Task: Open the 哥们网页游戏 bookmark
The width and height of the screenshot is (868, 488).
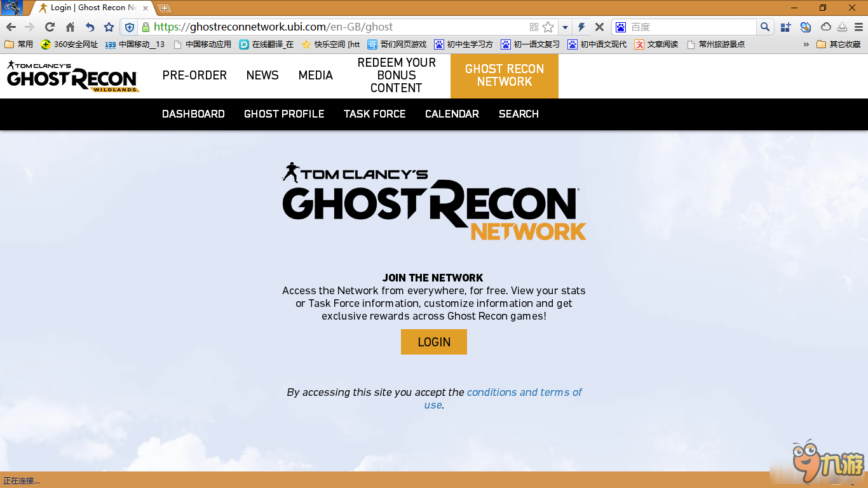Action: click(397, 44)
